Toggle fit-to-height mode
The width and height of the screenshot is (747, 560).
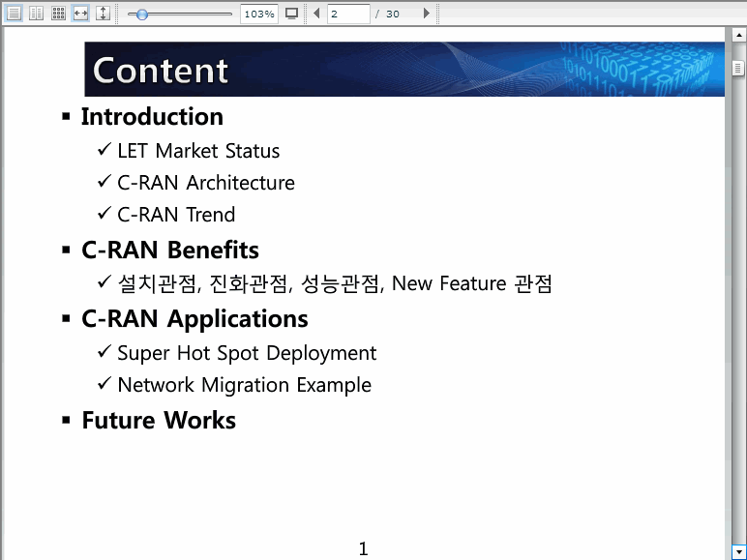(103, 14)
